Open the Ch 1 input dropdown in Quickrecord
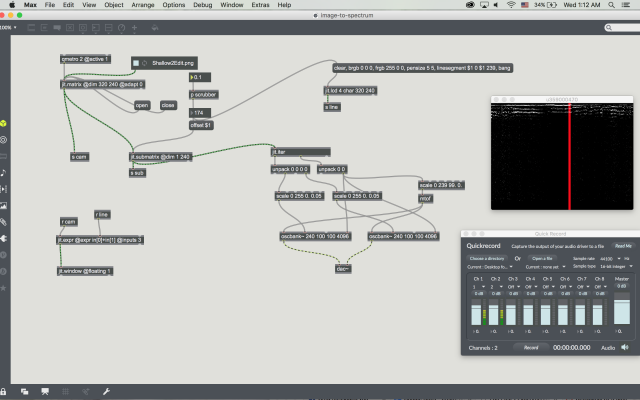The width and height of the screenshot is (640, 400). 478,287
